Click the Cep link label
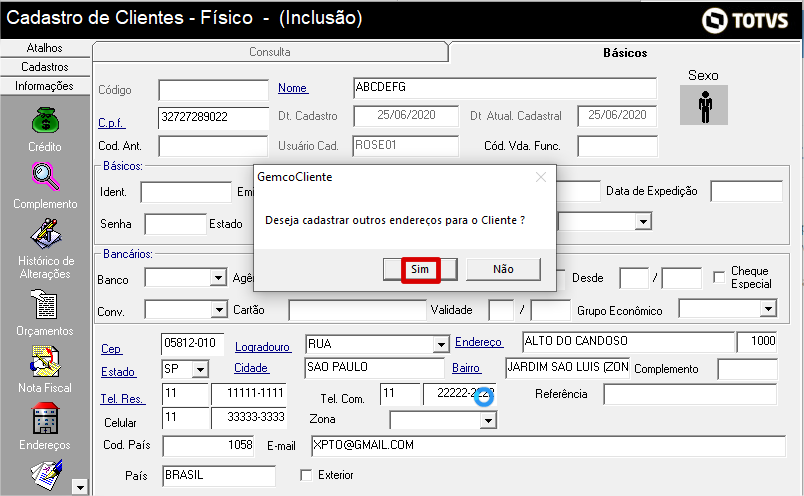The image size is (804, 496). tap(111, 349)
